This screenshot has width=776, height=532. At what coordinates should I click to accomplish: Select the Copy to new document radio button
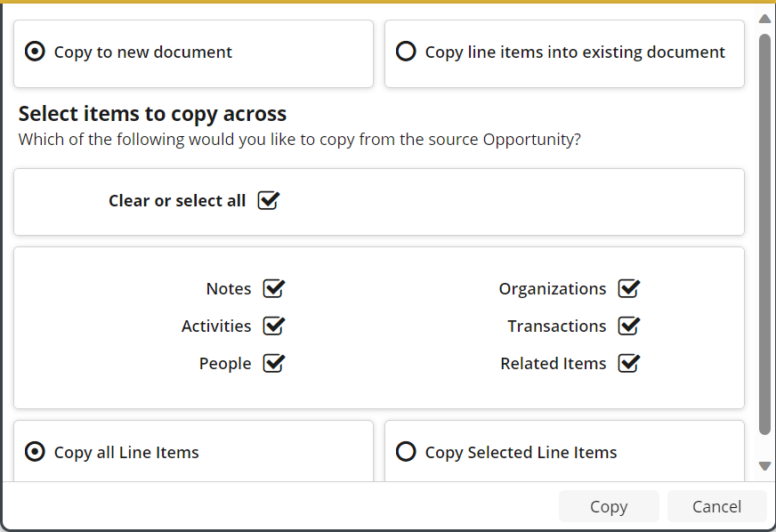click(x=35, y=52)
